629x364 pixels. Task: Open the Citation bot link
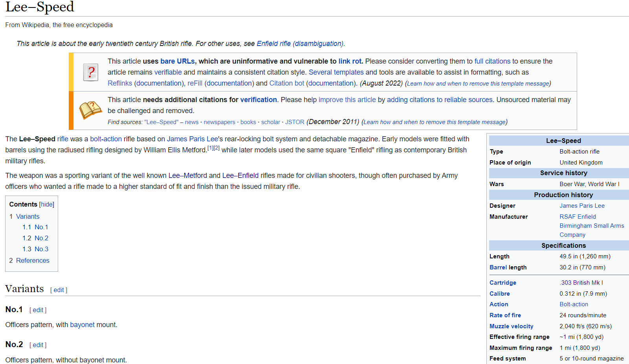click(x=287, y=83)
